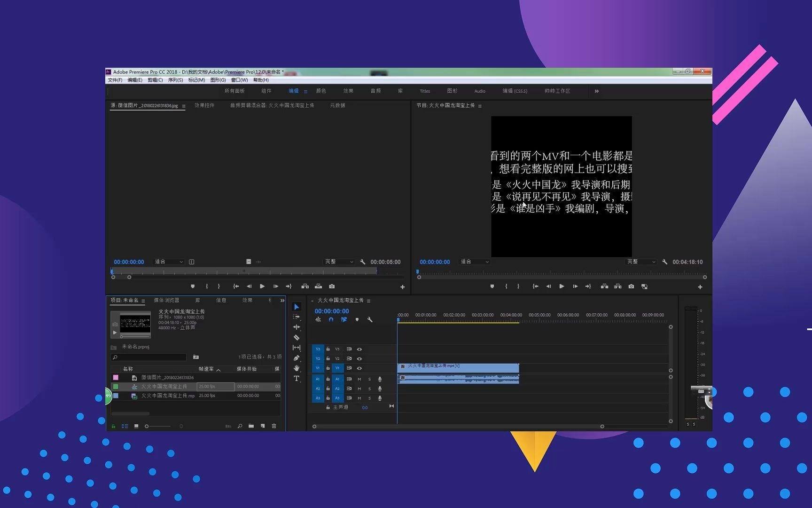812x508 pixels.
Task: Switch to 颜色 workspace
Action: point(321,91)
